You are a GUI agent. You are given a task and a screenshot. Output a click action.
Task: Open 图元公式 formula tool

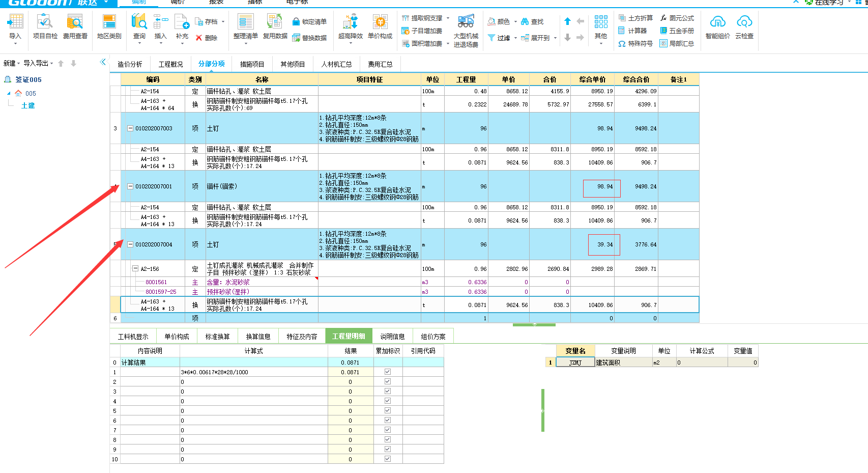pyautogui.click(x=677, y=18)
